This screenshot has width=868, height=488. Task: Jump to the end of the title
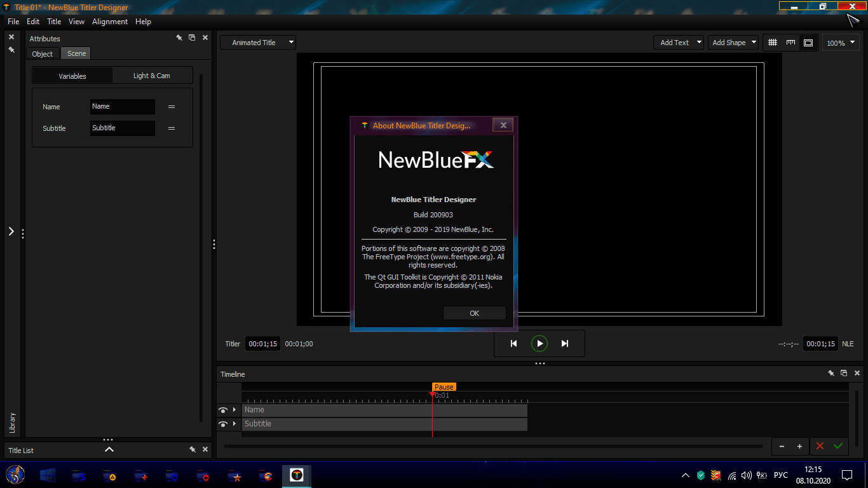[565, 344]
